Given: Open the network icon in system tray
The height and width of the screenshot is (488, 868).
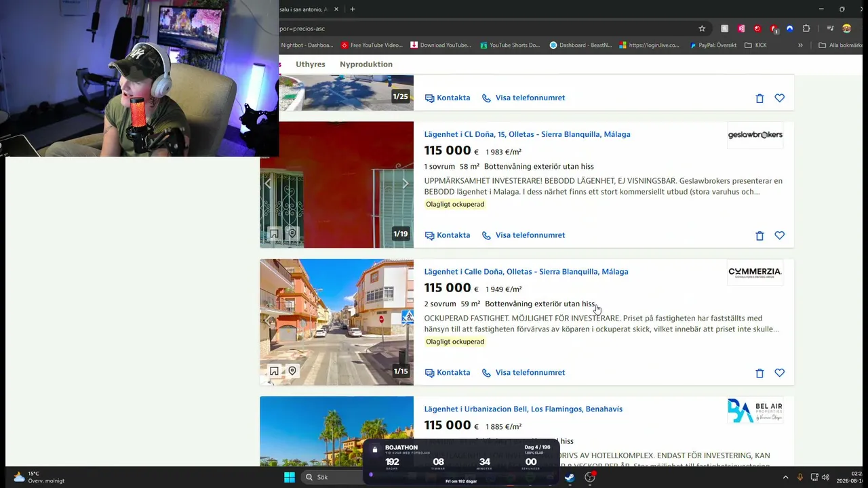Looking at the screenshot, I should click(814, 477).
